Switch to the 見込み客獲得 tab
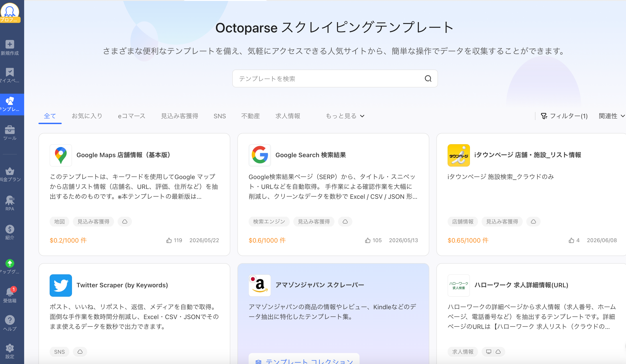 [179, 116]
